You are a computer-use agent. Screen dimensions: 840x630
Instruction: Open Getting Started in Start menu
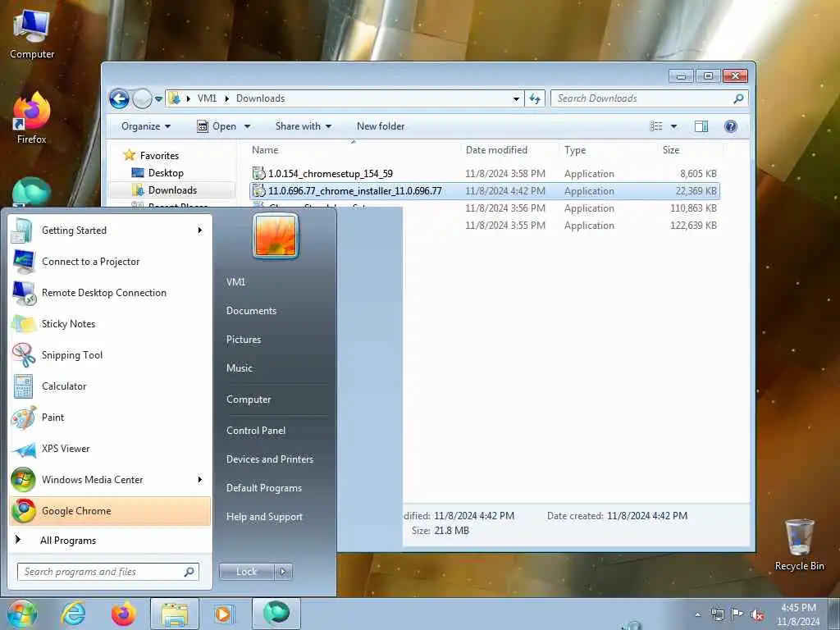pyautogui.click(x=110, y=231)
